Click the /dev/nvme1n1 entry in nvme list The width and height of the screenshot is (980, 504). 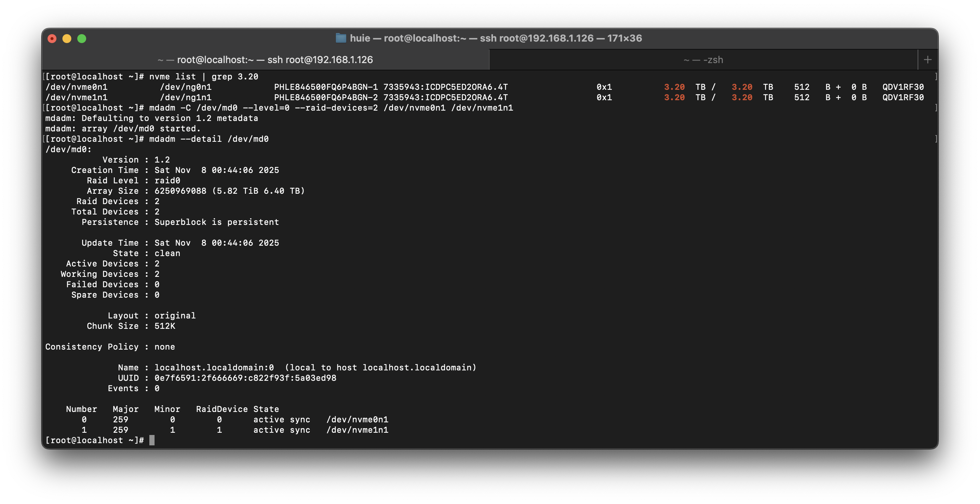(x=77, y=97)
